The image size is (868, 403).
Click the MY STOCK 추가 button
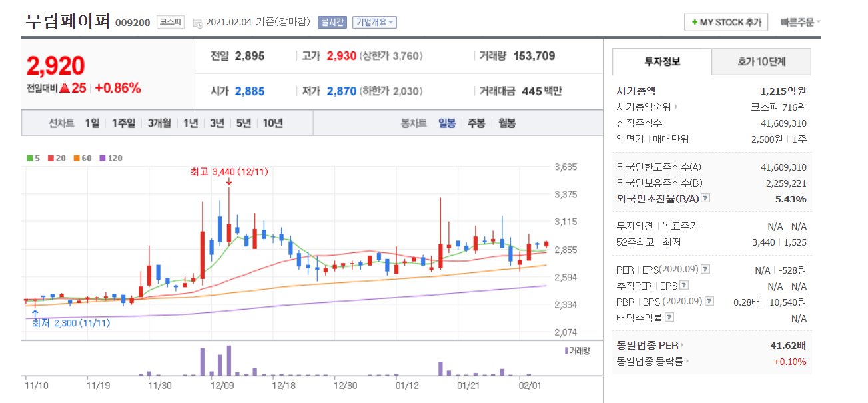[x=726, y=22]
